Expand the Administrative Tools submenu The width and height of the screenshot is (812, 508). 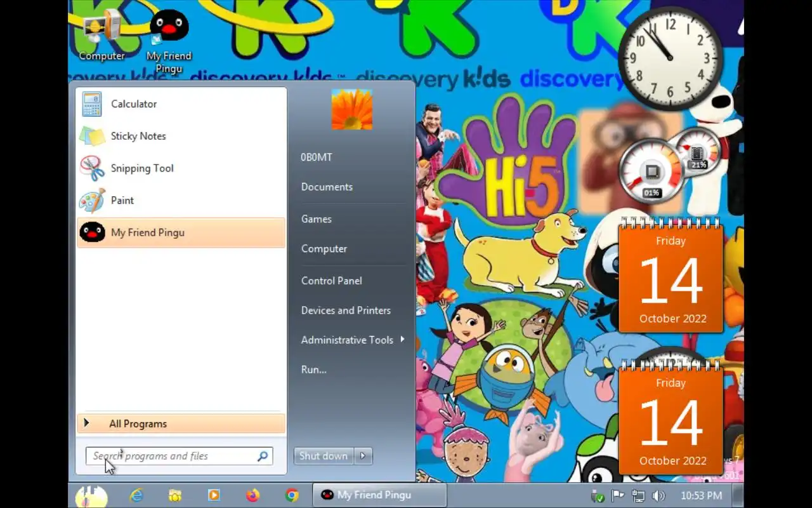point(352,340)
